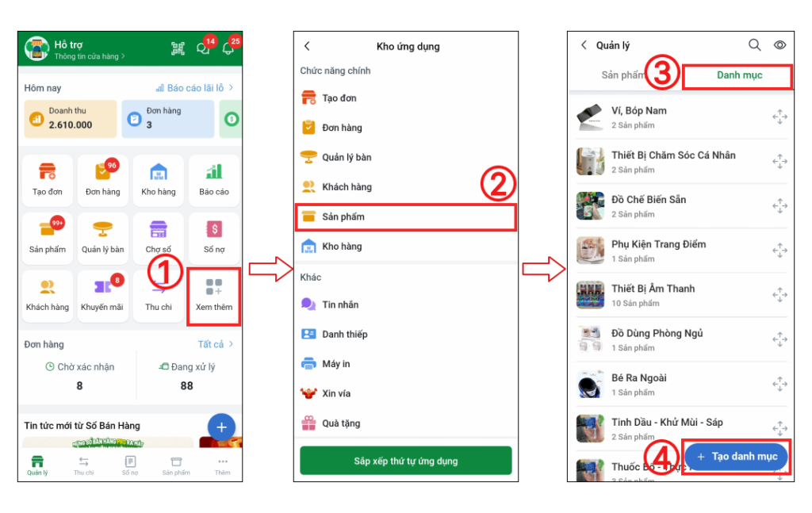This screenshot has width=812, height=513.
Task: Expand Thông tin cửa hàng chevron
Action: pos(123,56)
